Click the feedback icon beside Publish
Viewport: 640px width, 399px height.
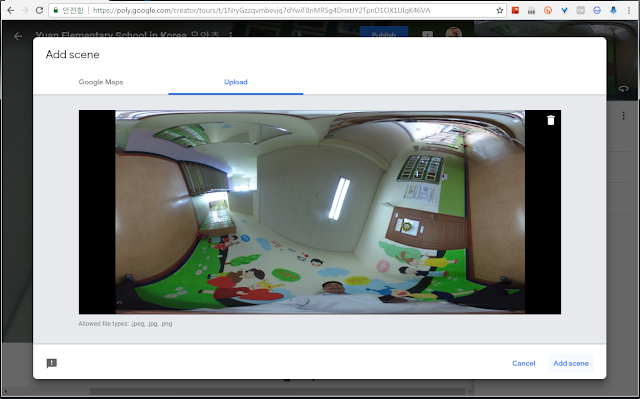pos(427,34)
